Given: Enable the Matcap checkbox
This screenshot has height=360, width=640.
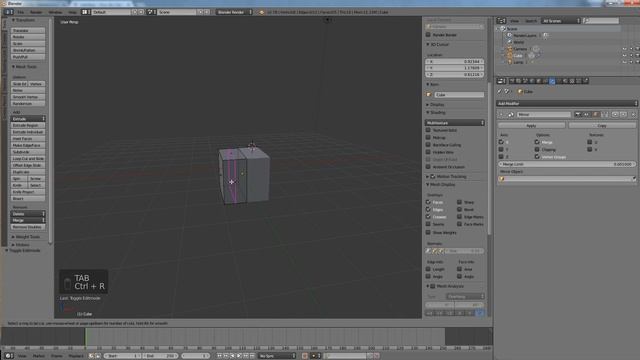Looking at the screenshot, I should [x=428, y=138].
